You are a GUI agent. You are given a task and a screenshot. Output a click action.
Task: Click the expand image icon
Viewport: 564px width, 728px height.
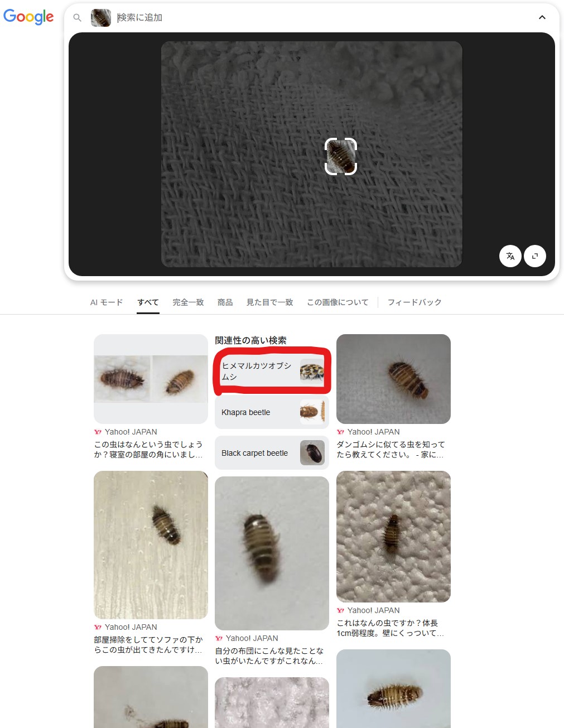click(x=534, y=256)
